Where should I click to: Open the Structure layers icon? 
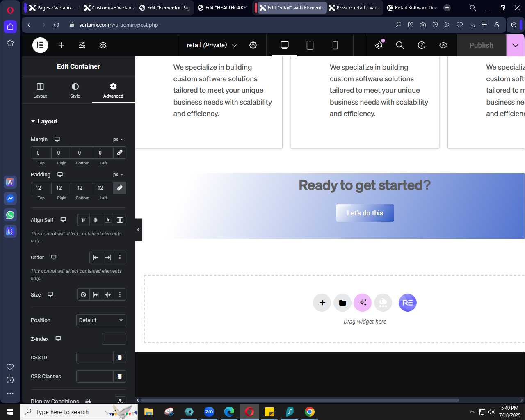tap(103, 45)
